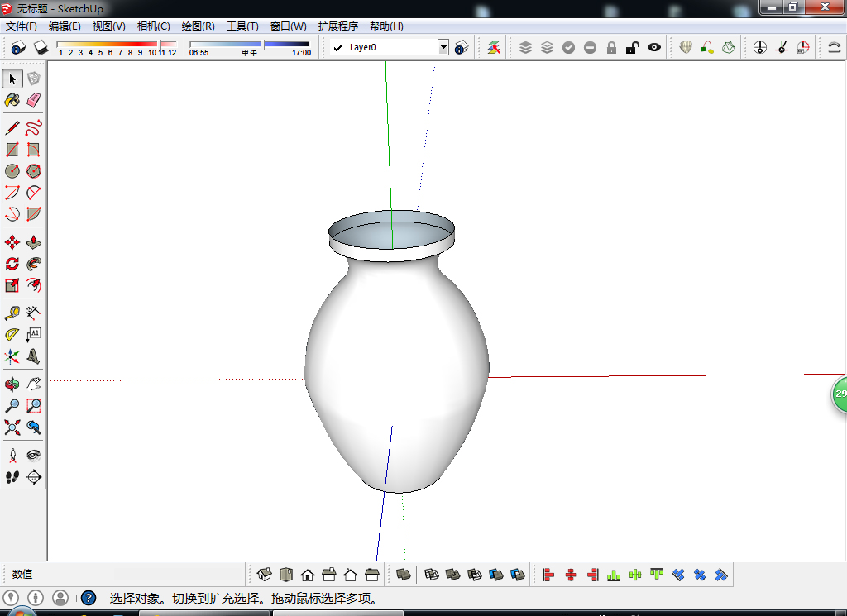
Task: Toggle the black unlock layer icon
Action: [633, 47]
